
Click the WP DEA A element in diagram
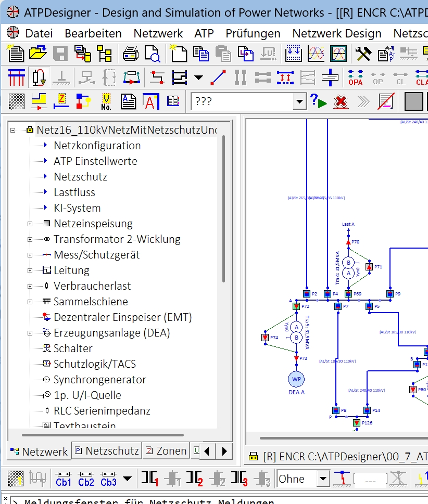click(x=296, y=379)
